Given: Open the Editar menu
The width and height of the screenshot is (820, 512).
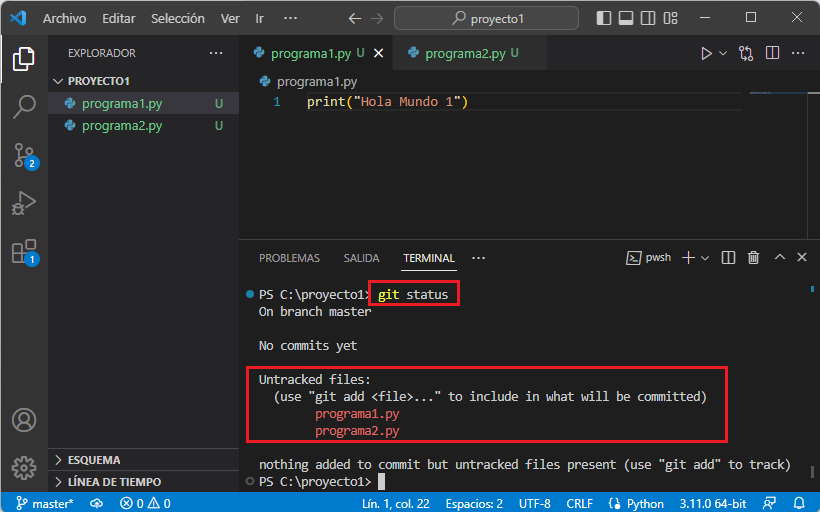Looking at the screenshot, I should (x=118, y=18).
